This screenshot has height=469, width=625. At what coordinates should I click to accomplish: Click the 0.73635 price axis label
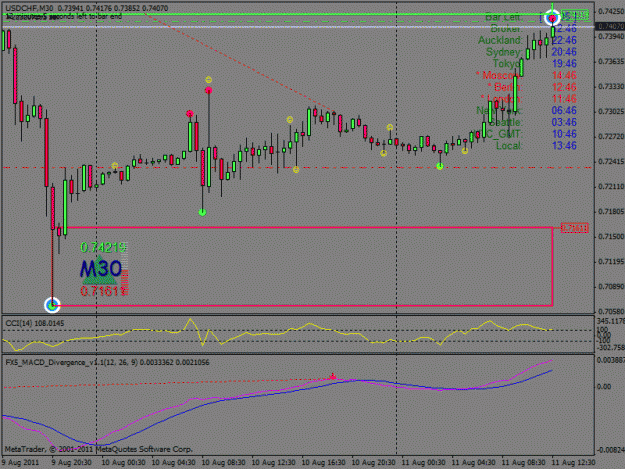[611, 61]
